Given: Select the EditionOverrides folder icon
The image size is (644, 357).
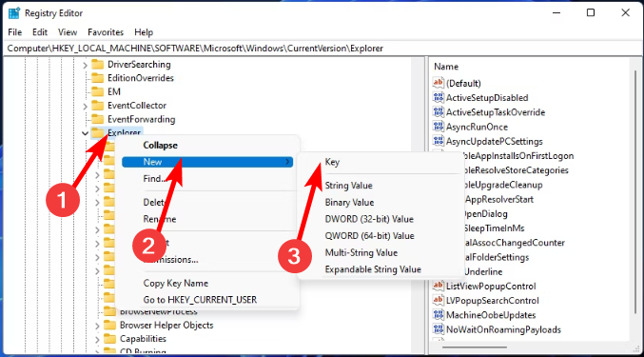Looking at the screenshot, I should click(x=97, y=78).
